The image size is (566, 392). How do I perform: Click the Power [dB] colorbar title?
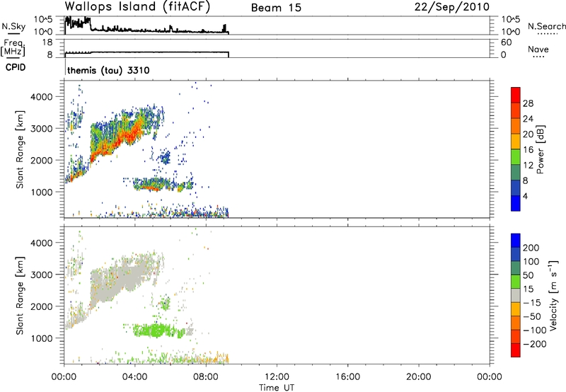tap(540, 149)
